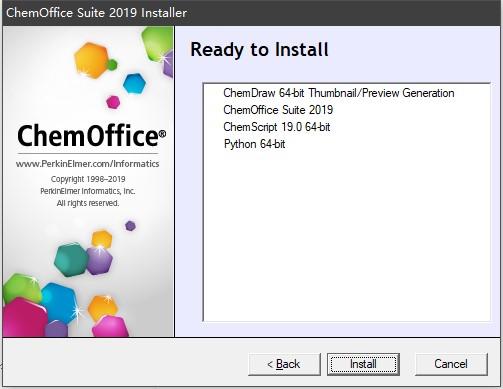Viewport: 503px width, 389px height.
Task: Select the Python 64-bit list entry
Action: tap(254, 144)
